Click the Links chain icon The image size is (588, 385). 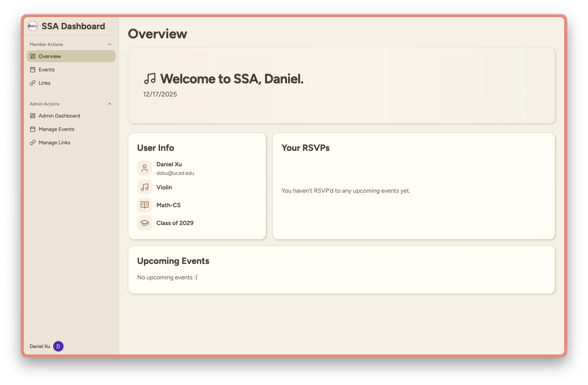(33, 83)
